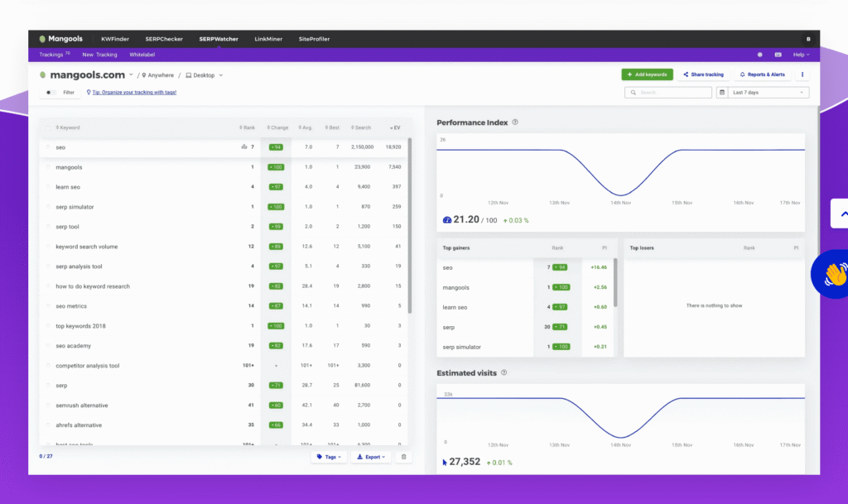Click the SERP feature icon in seo row

(x=244, y=147)
